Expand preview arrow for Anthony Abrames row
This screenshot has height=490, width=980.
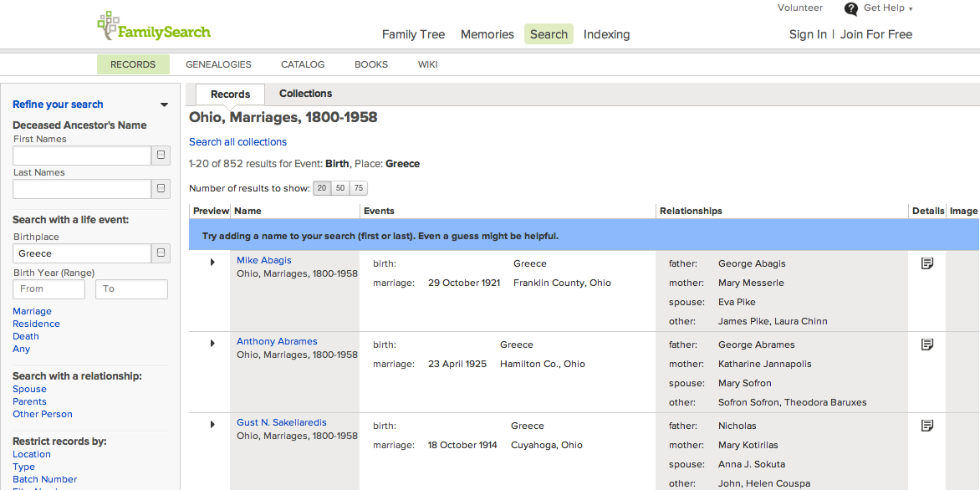(212, 344)
